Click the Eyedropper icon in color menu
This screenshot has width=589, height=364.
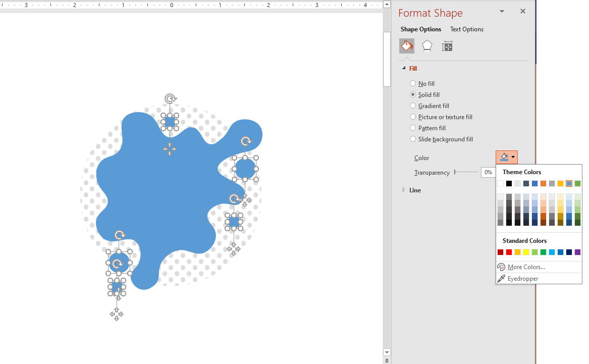[501, 279]
